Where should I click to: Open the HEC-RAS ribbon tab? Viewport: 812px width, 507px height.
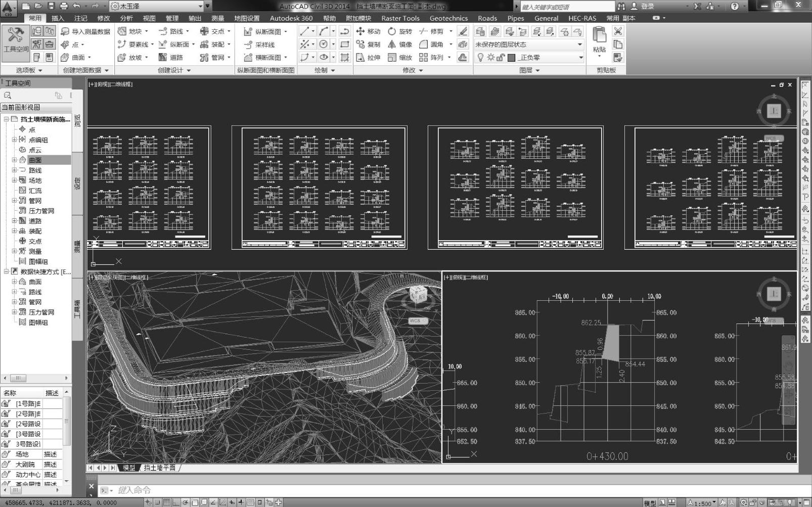(582, 18)
